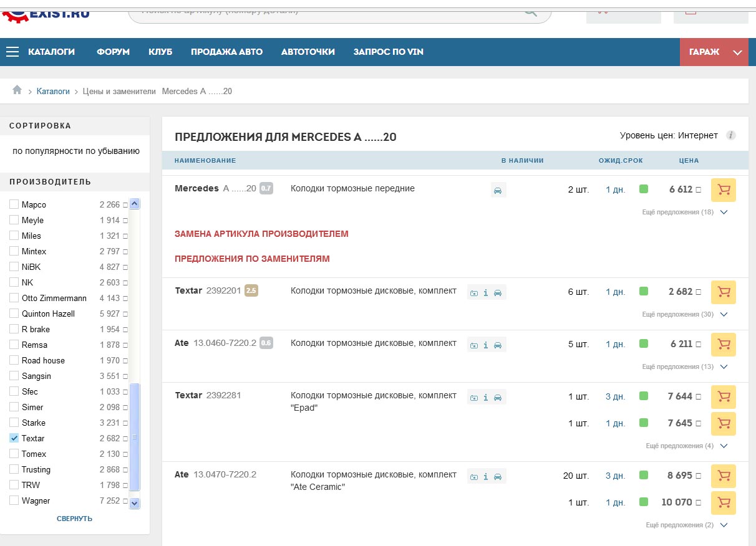
Task: Check the Meyle manufacturer checkbox
Action: coord(14,220)
